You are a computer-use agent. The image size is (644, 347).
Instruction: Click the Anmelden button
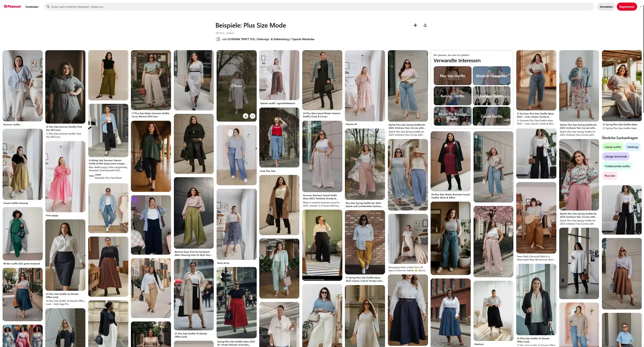pos(606,6)
